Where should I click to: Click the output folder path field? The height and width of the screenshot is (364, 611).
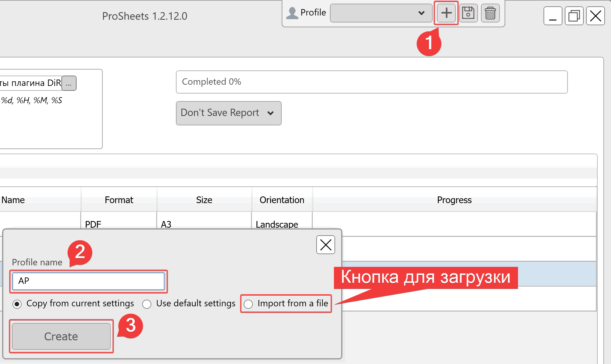click(x=31, y=83)
